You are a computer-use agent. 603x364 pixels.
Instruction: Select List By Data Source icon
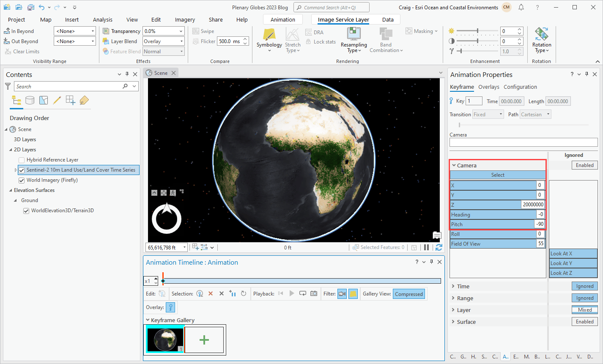click(30, 100)
